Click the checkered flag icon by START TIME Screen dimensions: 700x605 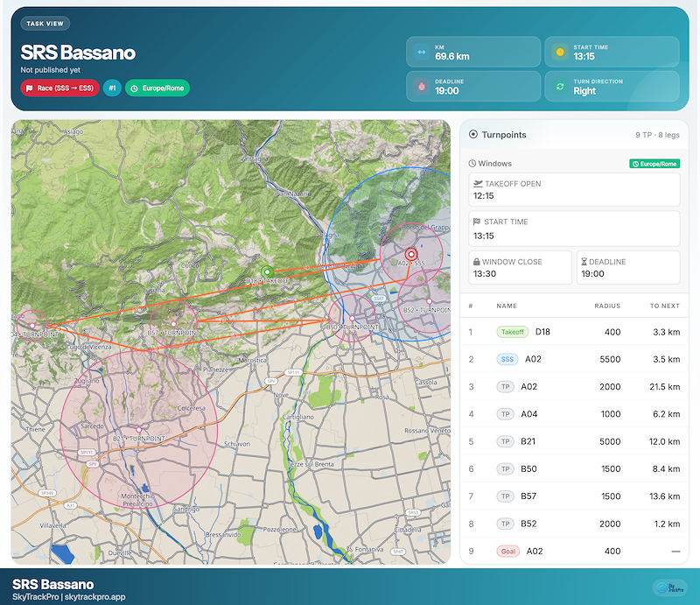point(477,222)
